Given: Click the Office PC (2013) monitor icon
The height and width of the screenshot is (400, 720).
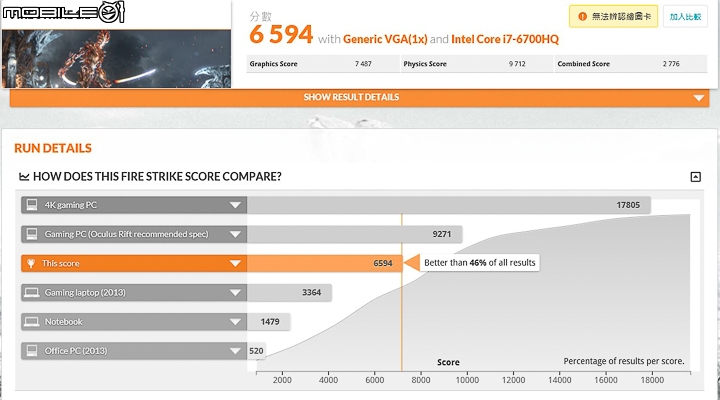Looking at the screenshot, I should click(32, 350).
